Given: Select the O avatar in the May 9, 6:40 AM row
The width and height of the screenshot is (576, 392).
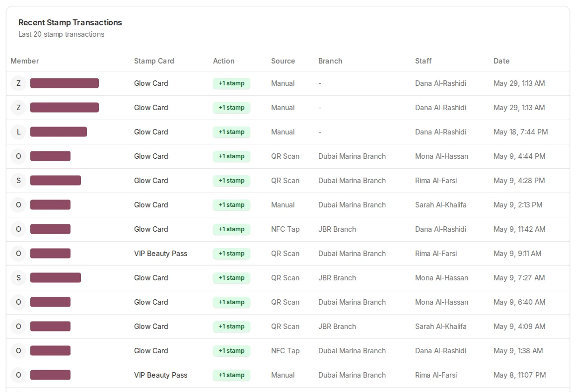Looking at the screenshot, I should coord(18,302).
